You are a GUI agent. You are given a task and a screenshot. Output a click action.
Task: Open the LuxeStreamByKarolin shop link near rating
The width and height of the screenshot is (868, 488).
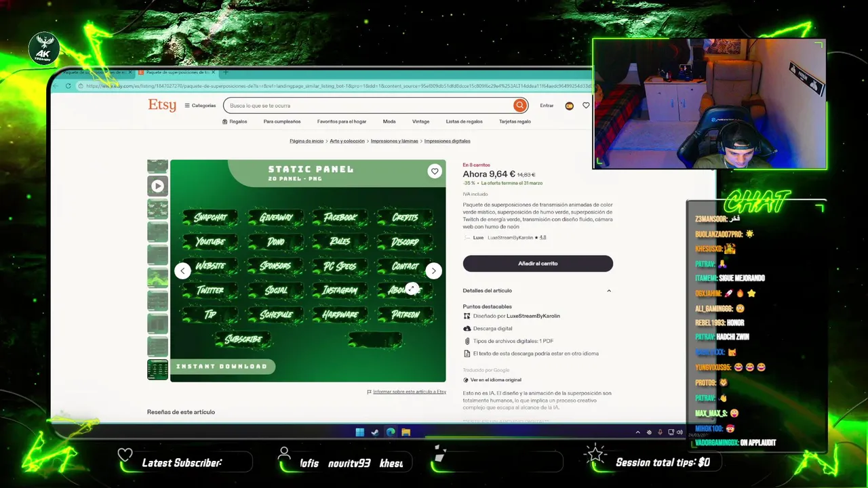(510, 238)
